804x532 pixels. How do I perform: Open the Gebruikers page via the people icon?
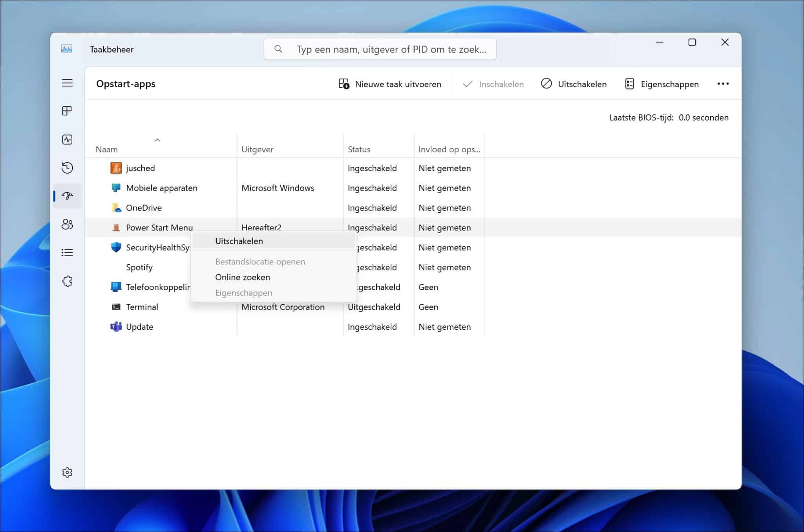tap(67, 225)
